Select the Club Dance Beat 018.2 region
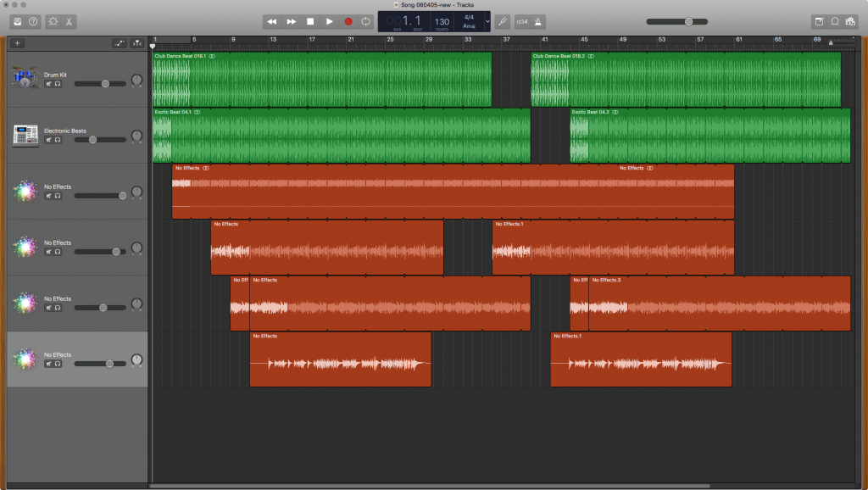Screen dimensions: 868x490 pos(686,79)
